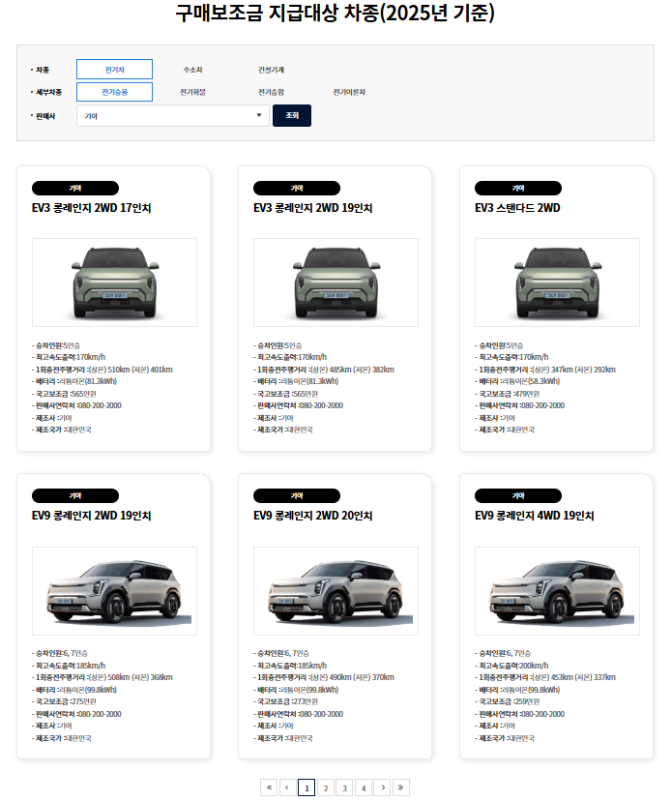The width and height of the screenshot is (672, 802).
Task: Click the 국고보조금 275만원 subsidy line
Action: pyautogui.click(x=64, y=701)
